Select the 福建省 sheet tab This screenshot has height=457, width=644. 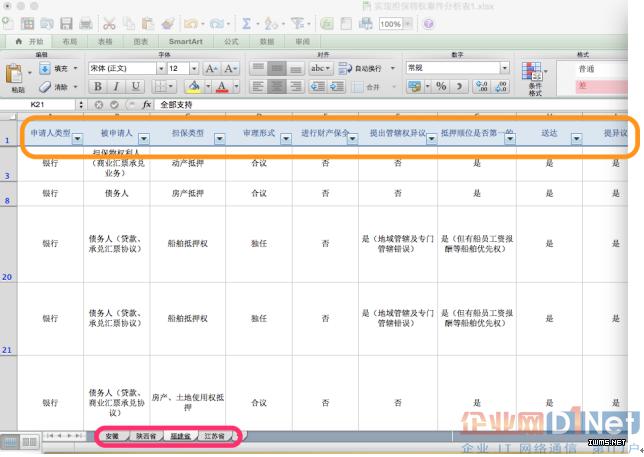[180, 437]
